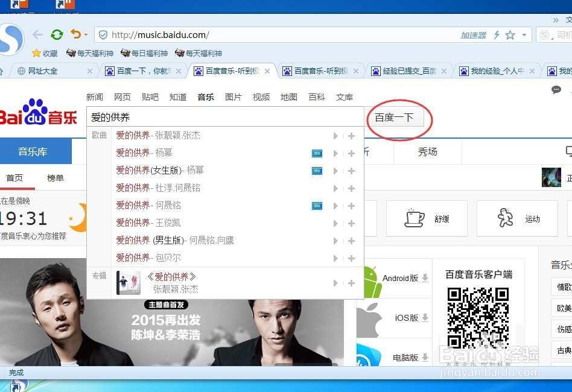Screen dimensions: 572x392
Task: Open first 每天福利神 bookmark
Action: point(90,53)
